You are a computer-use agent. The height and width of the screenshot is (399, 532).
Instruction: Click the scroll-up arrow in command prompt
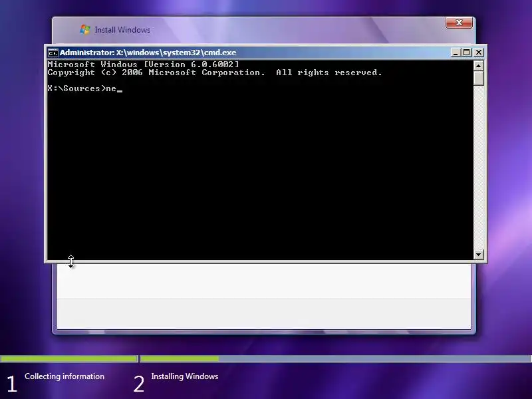478,65
